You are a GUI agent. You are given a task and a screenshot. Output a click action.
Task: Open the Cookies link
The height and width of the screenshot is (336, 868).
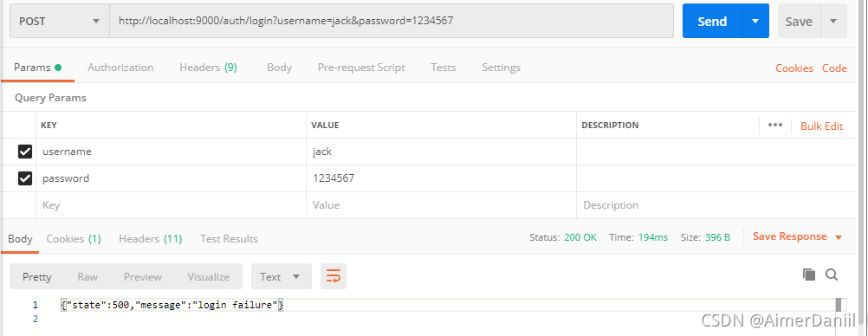794,68
